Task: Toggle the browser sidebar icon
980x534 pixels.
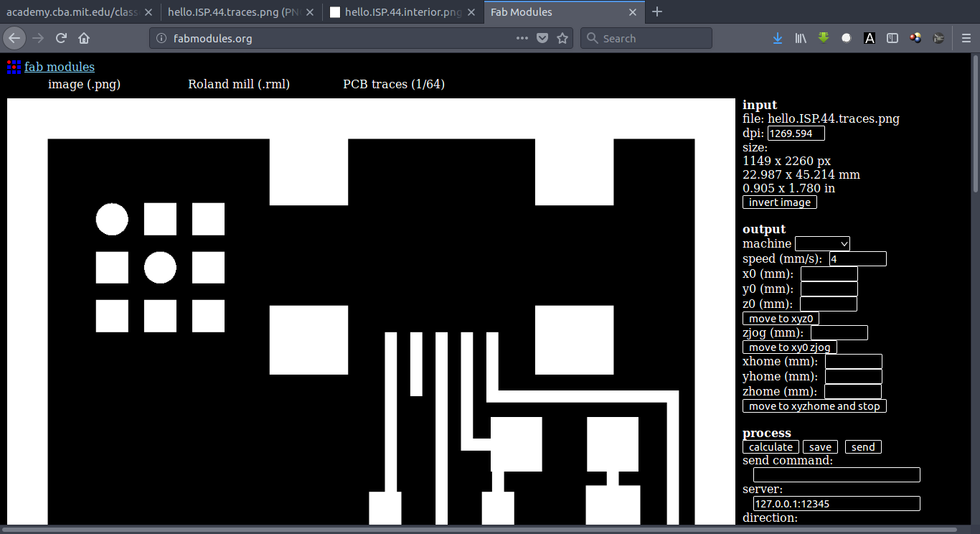Action: [892, 38]
